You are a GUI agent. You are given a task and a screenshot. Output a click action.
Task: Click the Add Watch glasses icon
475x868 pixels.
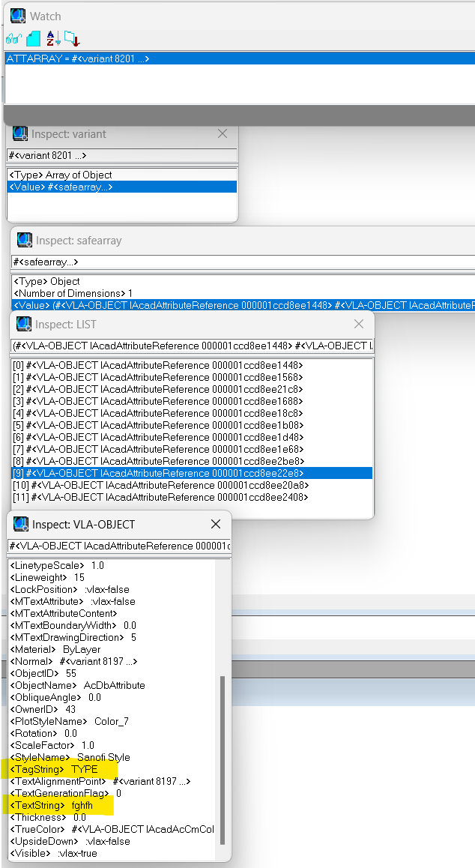13,39
